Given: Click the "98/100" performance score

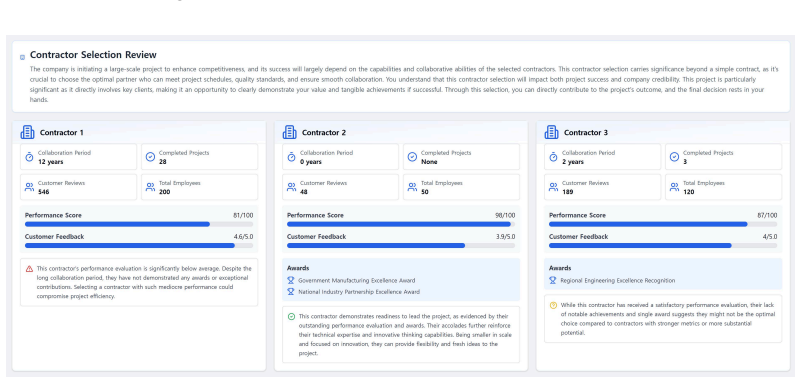Looking at the screenshot, I should pos(505,216).
